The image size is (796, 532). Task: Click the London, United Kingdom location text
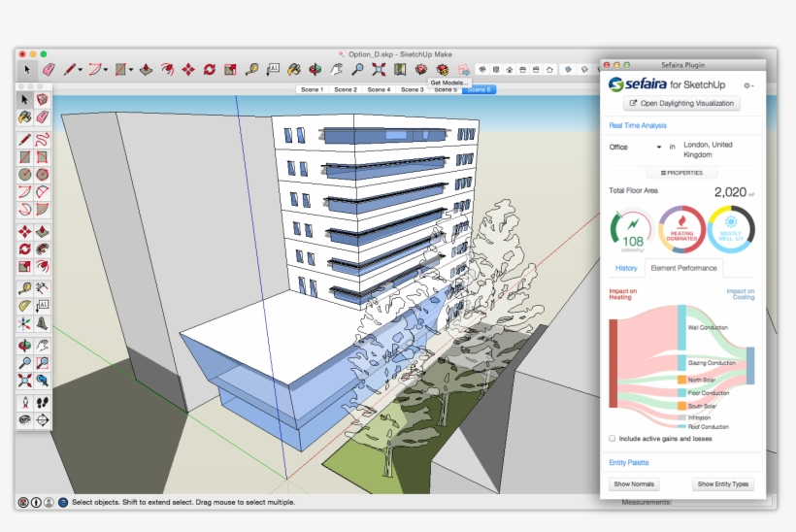708,150
